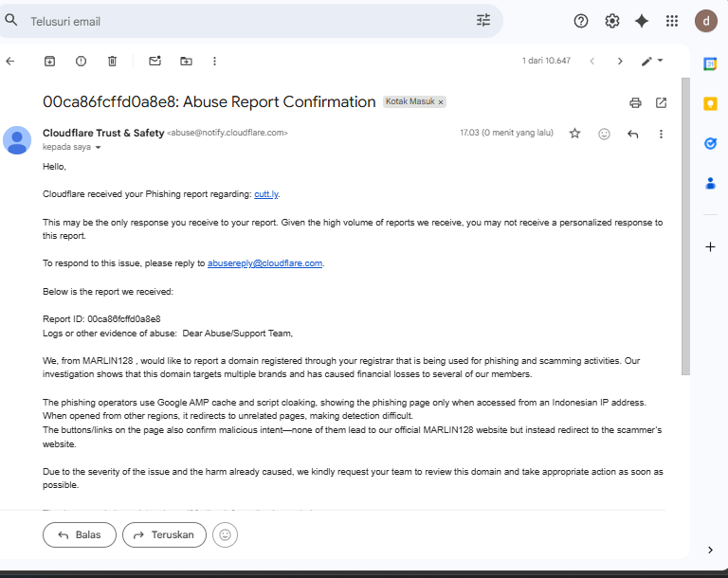Open Contacts side panel
This screenshot has width=728, height=578.
tap(710, 184)
